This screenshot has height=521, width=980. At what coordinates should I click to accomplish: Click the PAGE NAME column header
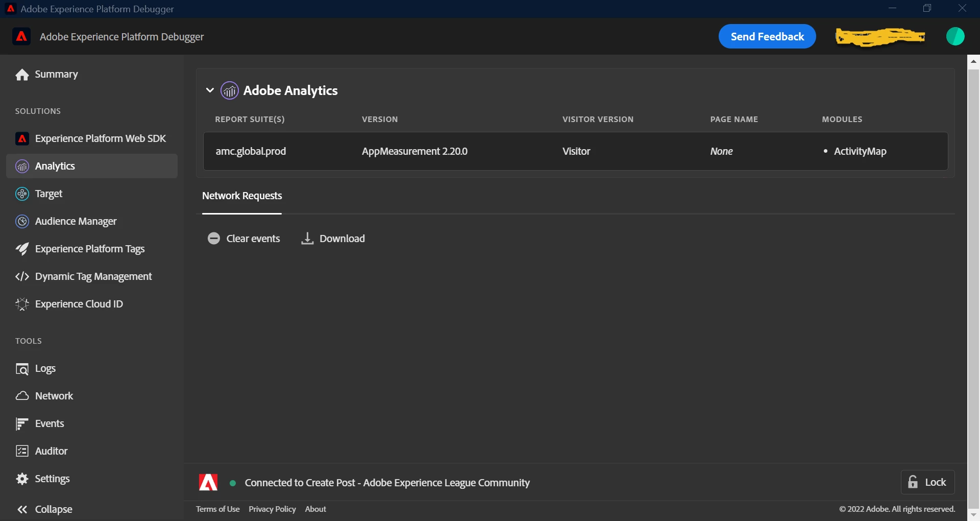click(x=734, y=119)
